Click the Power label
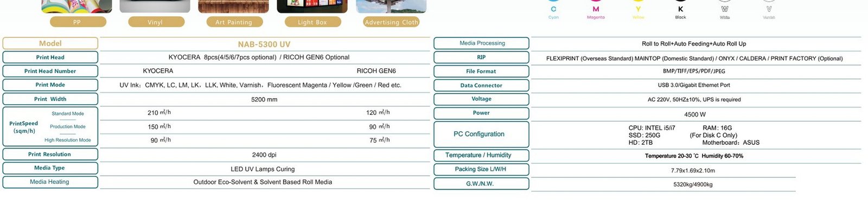868x212 pixels. click(x=482, y=113)
